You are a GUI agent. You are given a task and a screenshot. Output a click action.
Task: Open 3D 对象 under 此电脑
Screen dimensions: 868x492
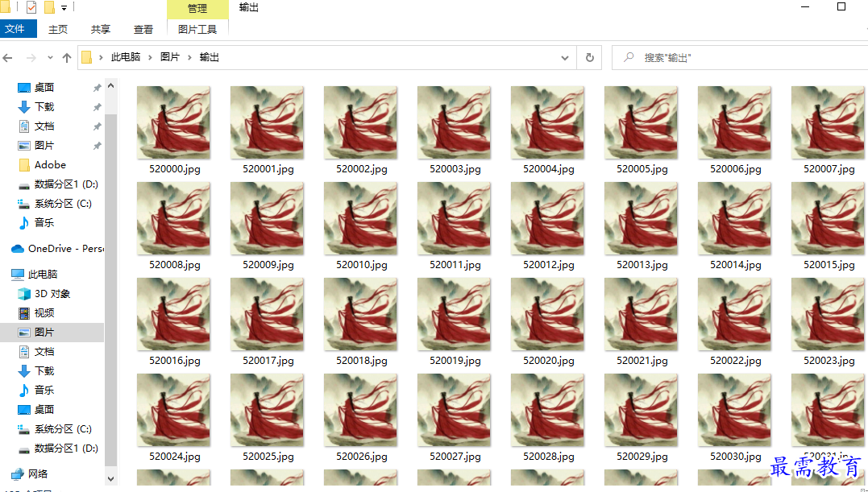[x=52, y=294]
